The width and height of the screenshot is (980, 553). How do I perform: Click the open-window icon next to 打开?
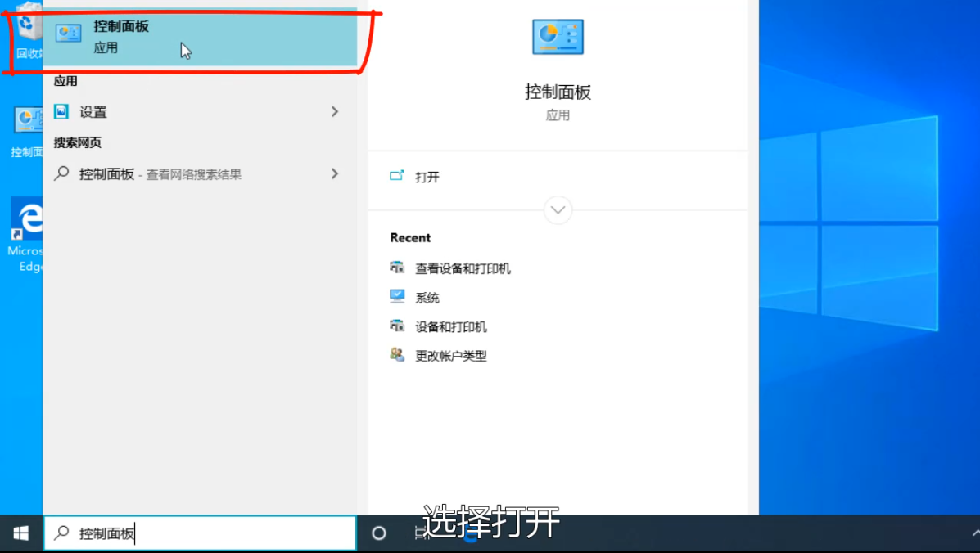coord(397,175)
